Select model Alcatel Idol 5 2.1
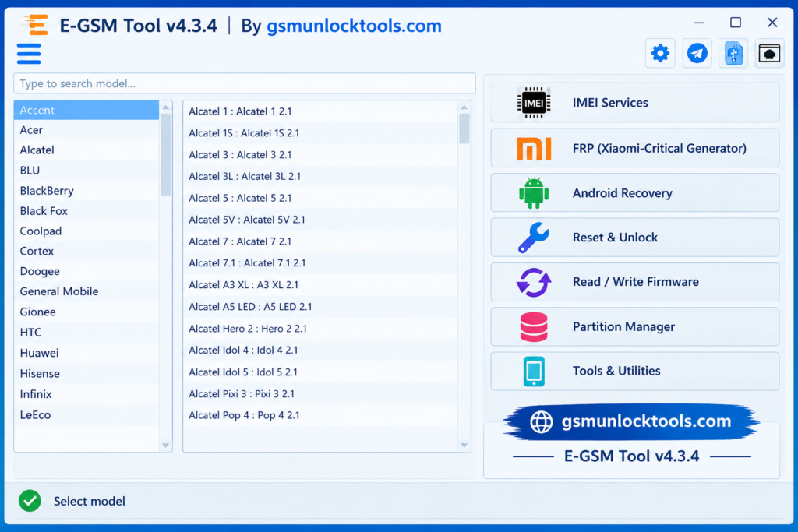 [320, 372]
